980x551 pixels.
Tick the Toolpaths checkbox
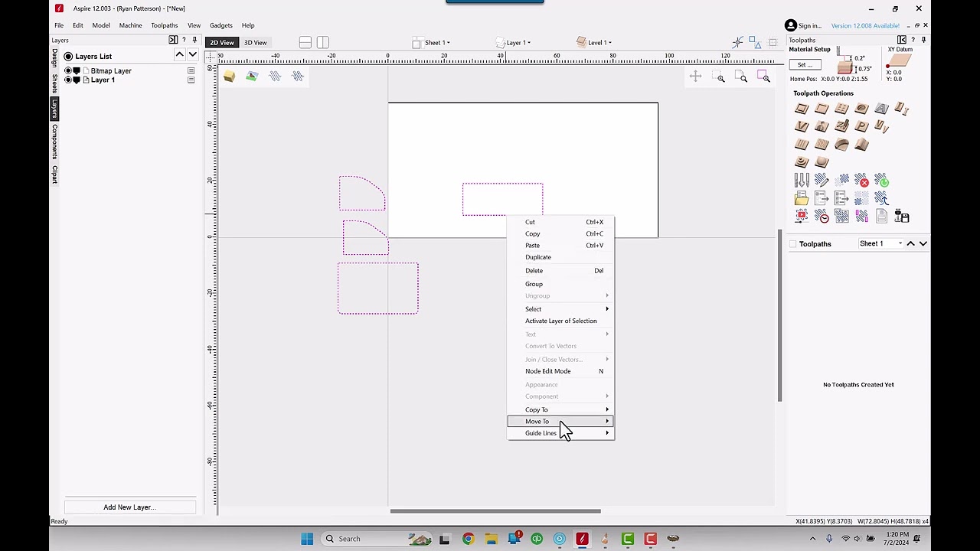click(x=793, y=244)
